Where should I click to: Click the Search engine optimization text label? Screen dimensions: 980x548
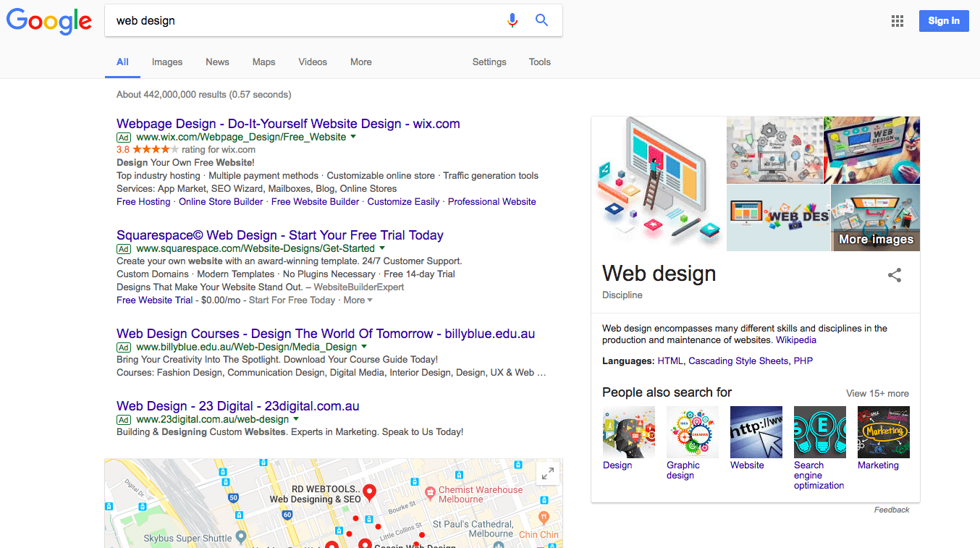(819, 476)
